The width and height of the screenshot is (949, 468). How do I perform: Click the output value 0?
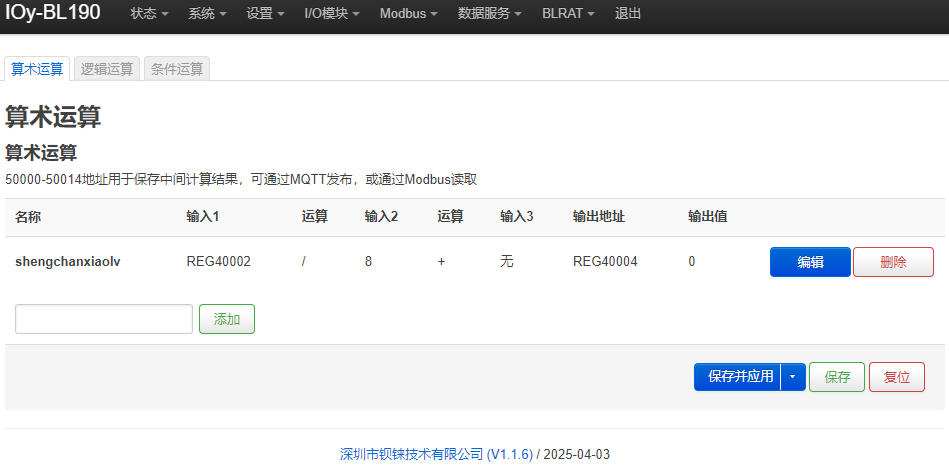(x=692, y=262)
